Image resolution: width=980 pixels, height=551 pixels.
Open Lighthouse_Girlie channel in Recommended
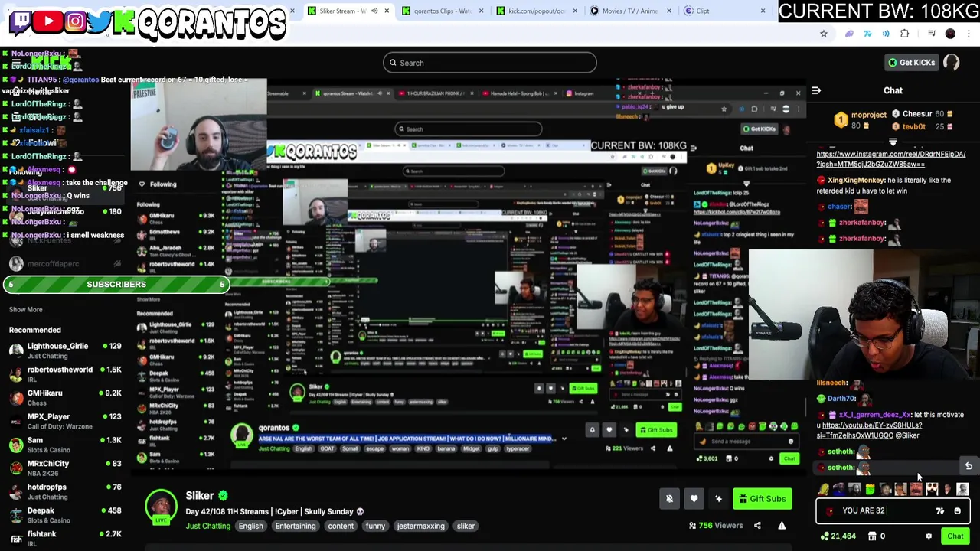pos(65,350)
